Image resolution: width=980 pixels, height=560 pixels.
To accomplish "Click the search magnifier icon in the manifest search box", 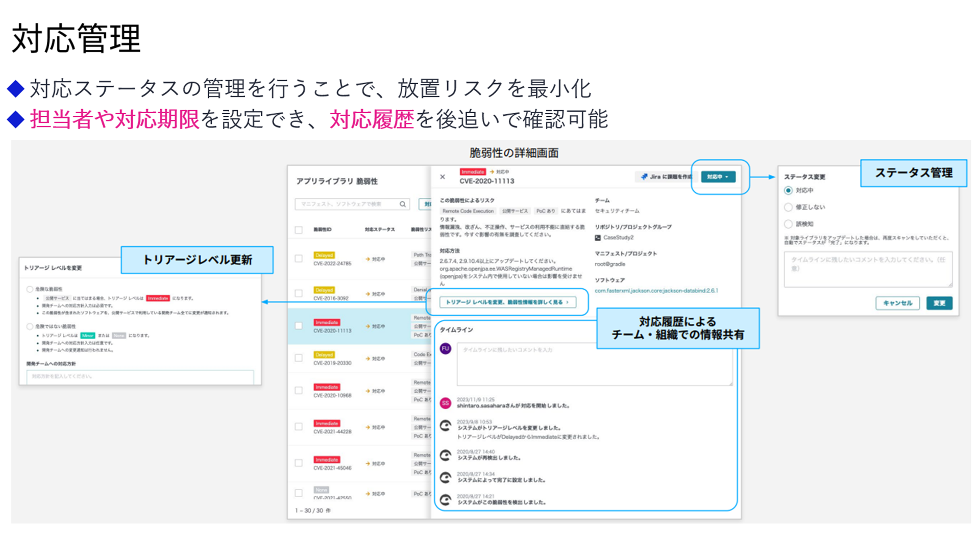I will click(x=403, y=204).
